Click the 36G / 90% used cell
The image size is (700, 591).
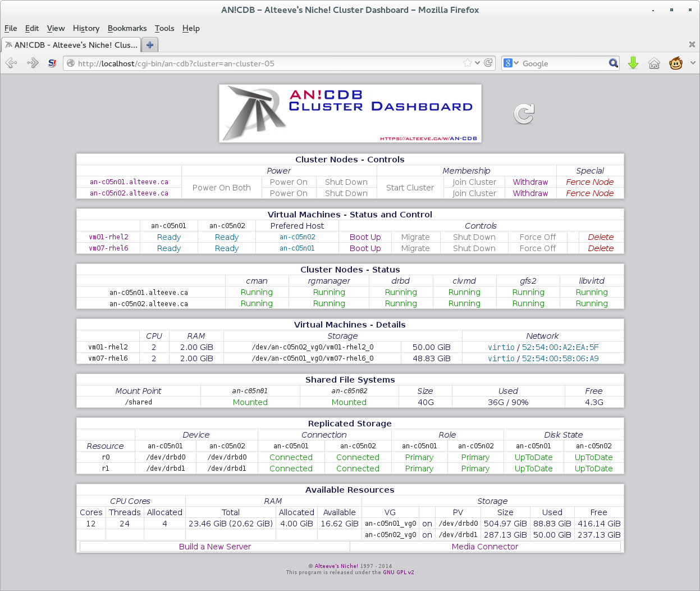coord(508,402)
